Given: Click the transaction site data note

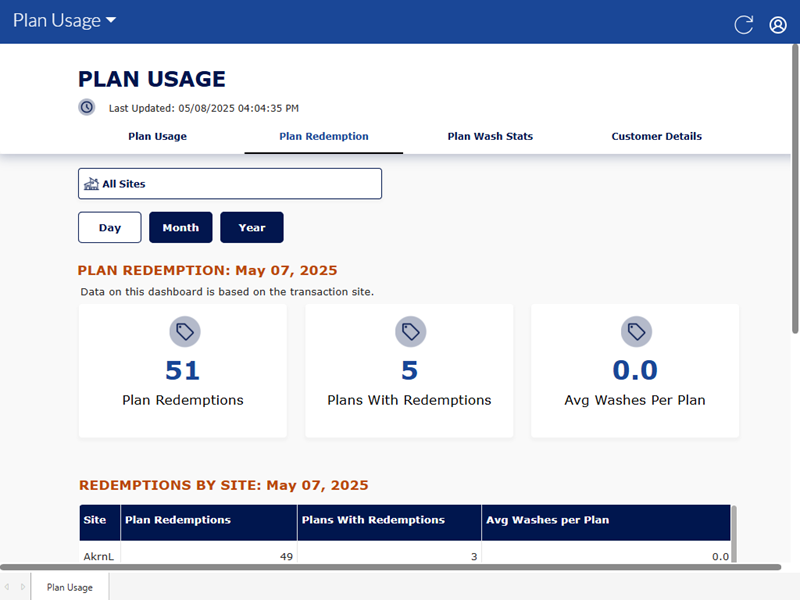Looking at the screenshot, I should click(227, 292).
